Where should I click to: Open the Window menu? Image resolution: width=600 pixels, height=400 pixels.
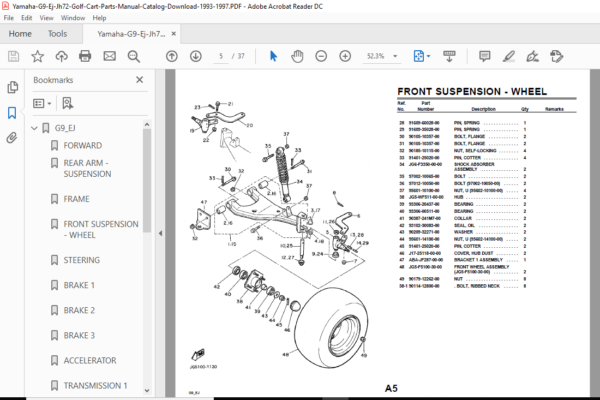click(x=73, y=18)
